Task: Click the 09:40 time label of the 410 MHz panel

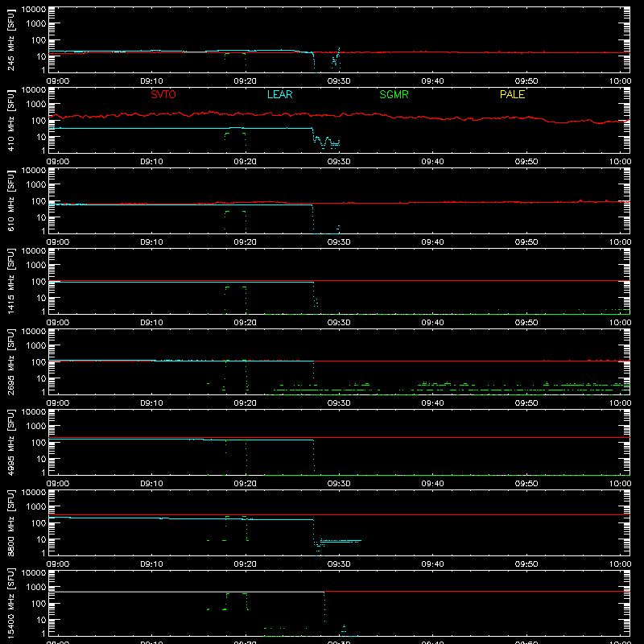Action: (432, 162)
